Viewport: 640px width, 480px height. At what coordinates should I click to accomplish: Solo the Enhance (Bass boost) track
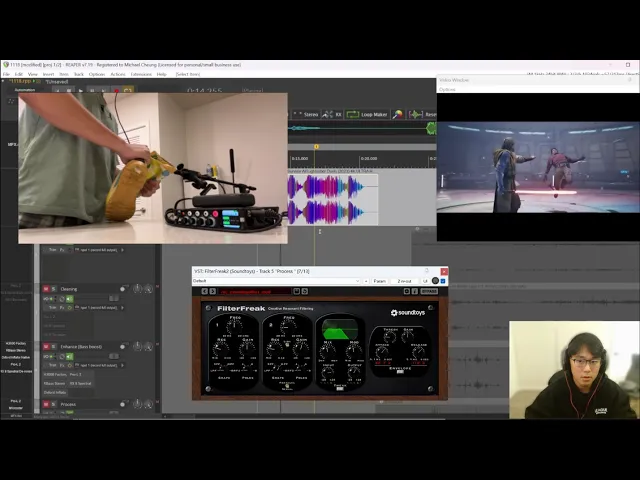tap(53, 347)
